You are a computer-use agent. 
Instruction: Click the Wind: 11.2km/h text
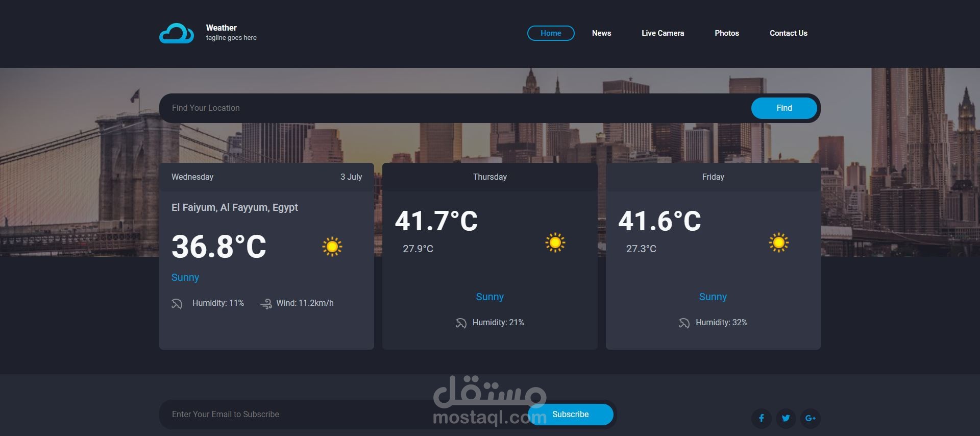(305, 303)
